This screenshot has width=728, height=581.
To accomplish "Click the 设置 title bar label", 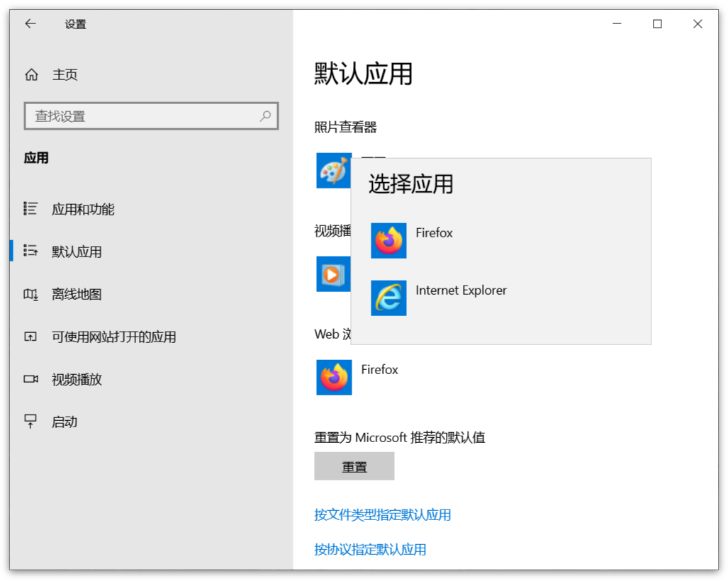I will point(75,23).
